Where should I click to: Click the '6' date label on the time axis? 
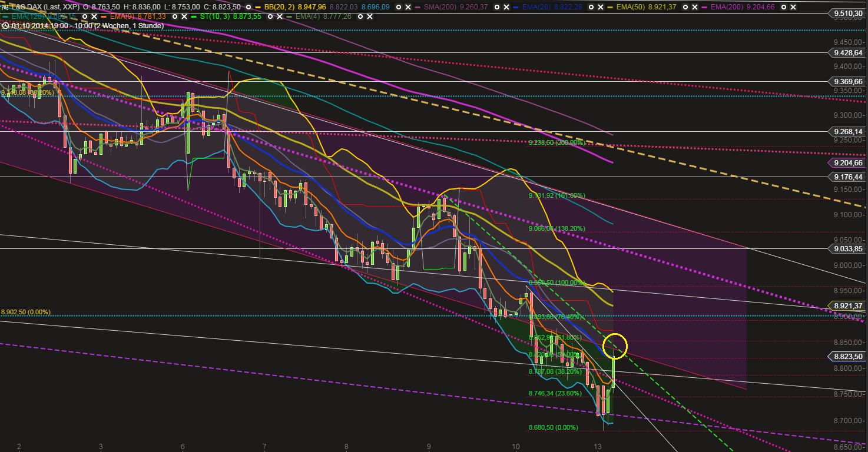183,447
